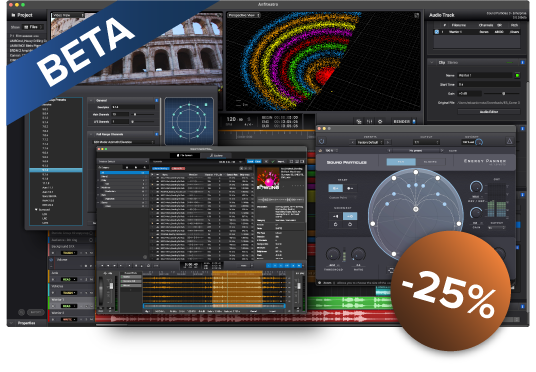
Task: Switch to the active blue Energy Panner tab
Action: coord(401,162)
